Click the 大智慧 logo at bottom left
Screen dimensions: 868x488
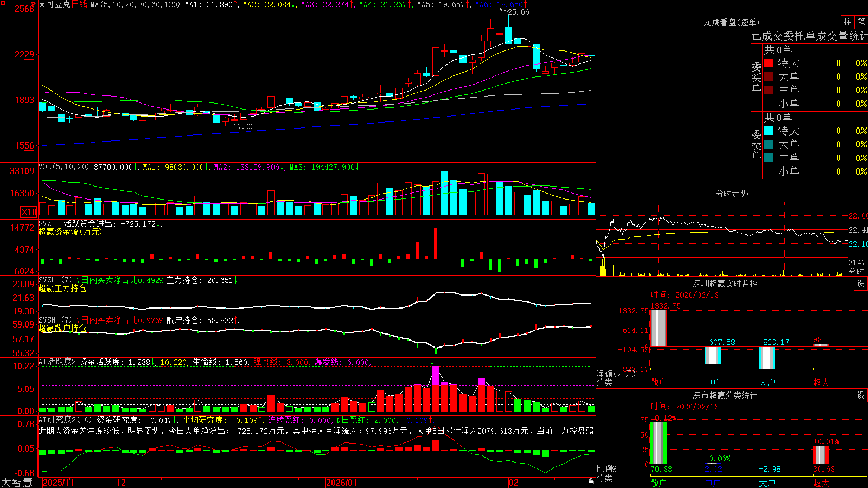point(17,483)
